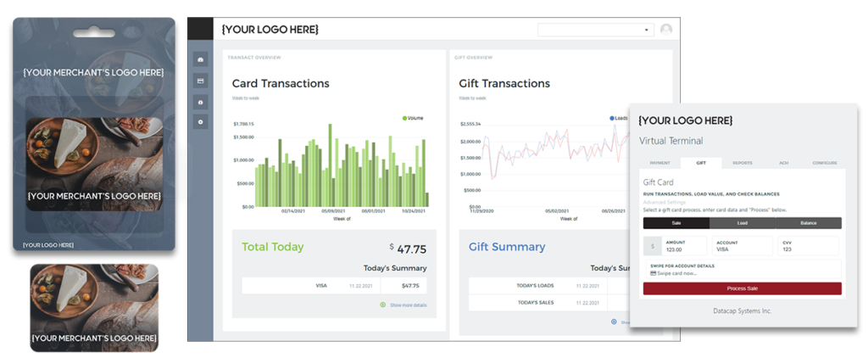Click the $2,555.34 axis value on gift chart
Screen dimensions: 868x358
[x=470, y=124]
